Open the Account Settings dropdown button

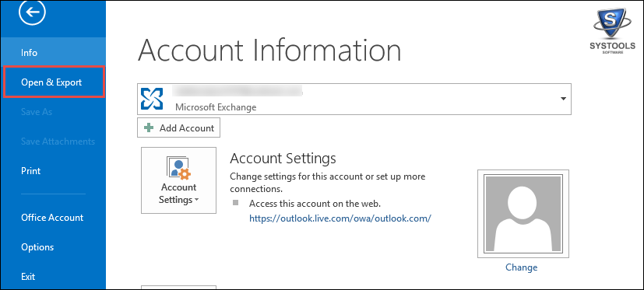(x=178, y=180)
